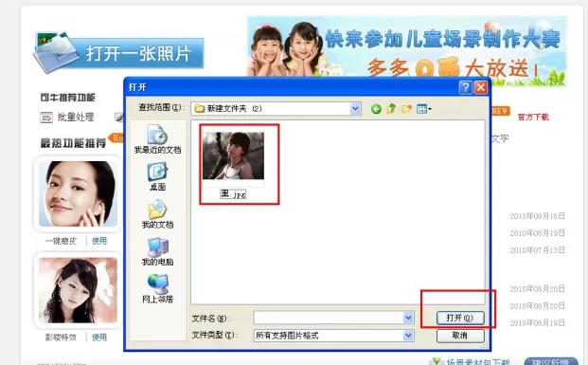Image resolution: width=588 pixels, height=365 pixels.
Task: Click the back arrow icon in Open dialog
Action: point(376,109)
